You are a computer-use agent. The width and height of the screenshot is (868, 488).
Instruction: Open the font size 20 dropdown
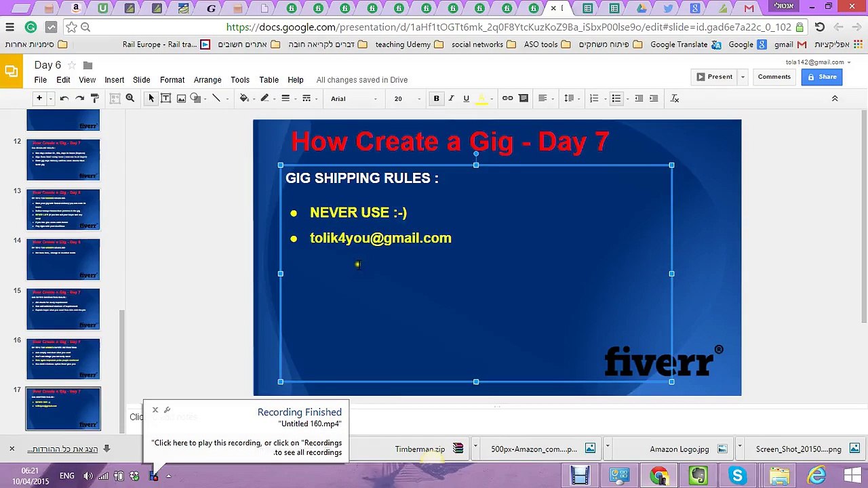point(407,99)
